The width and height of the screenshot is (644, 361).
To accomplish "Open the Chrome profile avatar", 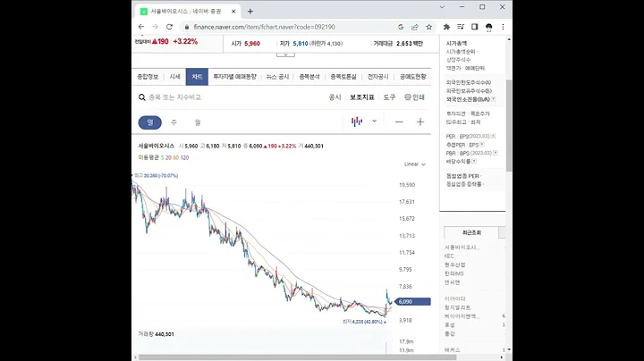I will [x=488, y=27].
